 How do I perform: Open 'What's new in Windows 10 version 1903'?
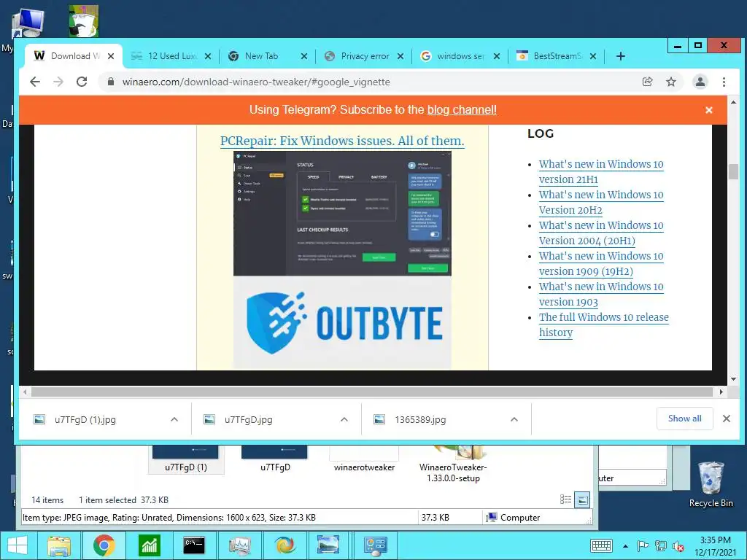[x=601, y=294]
